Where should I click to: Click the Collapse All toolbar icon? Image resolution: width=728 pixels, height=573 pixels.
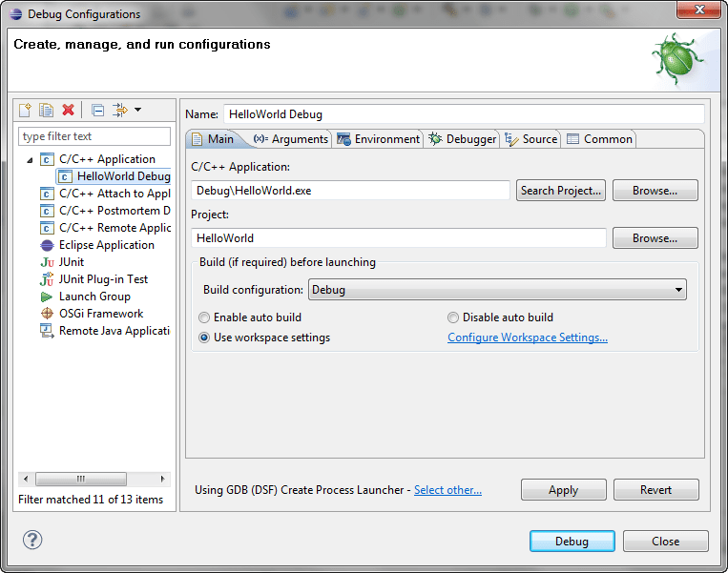[x=97, y=111]
